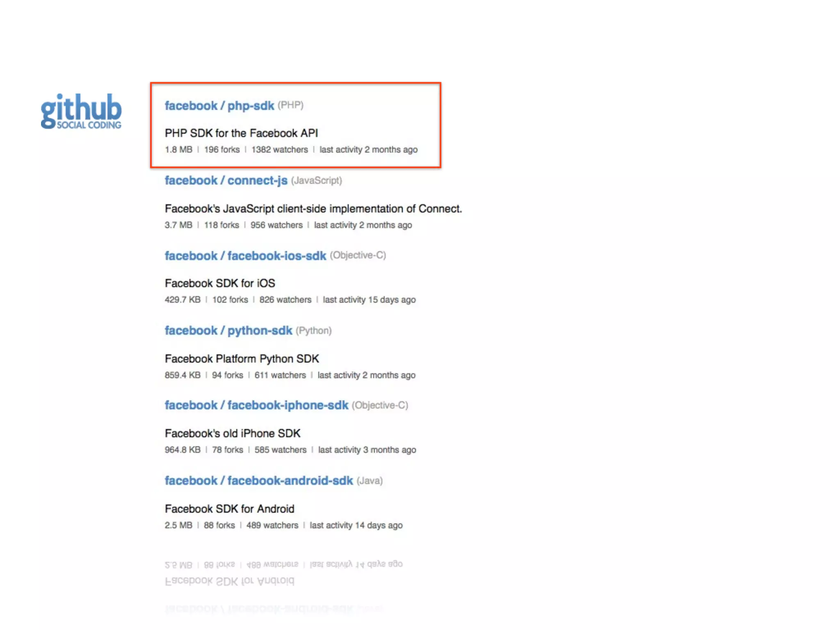Click the description PHP SDK for the Facebook API
Image resolution: width=840 pixels, height=630 pixels.
coord(241,133)
